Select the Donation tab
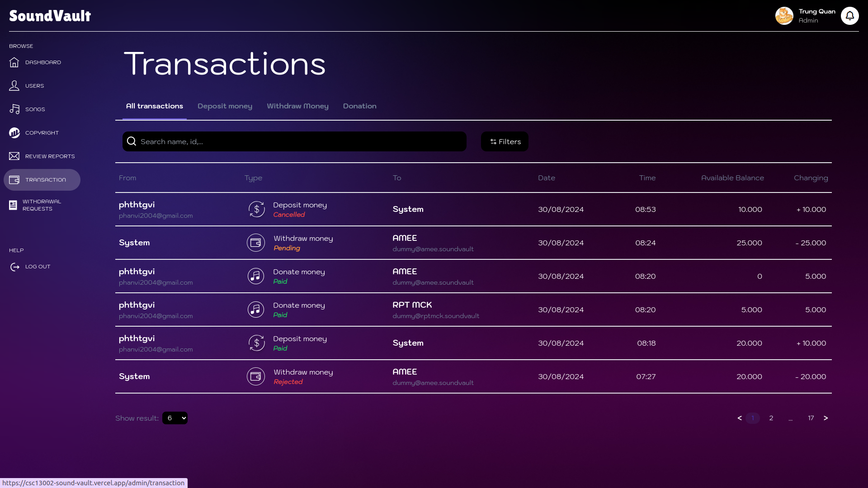This screenshot has height=488, width=868. [359, 106]
